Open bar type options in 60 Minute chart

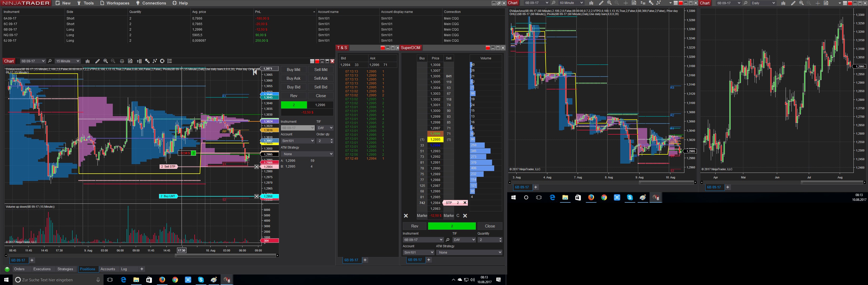591,3
